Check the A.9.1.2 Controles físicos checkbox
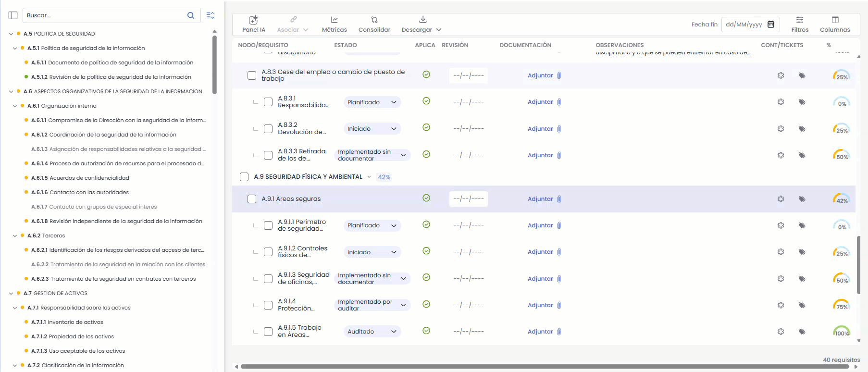Screen dimensions: 868x372 (x=268, y=252)
